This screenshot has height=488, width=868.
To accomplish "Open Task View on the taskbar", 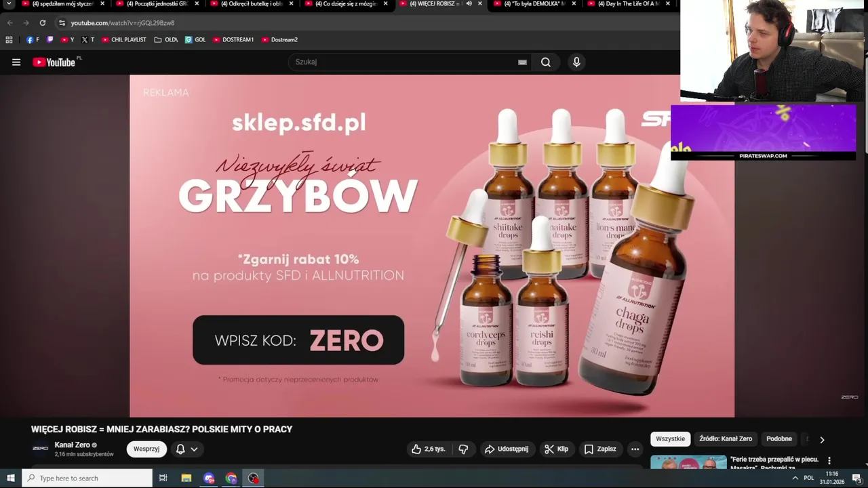I will [163, 479].
